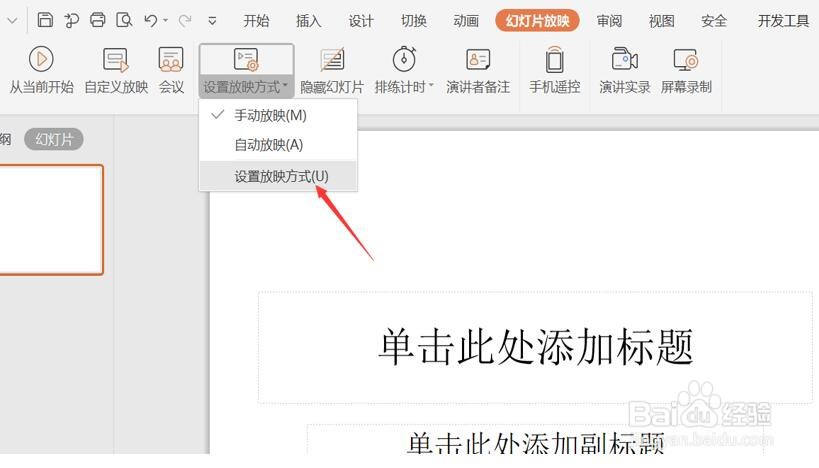The width and height of the screenshot is (819, 468).
Task: Open the 开始 tab
Action: click(x=256, y=21)
